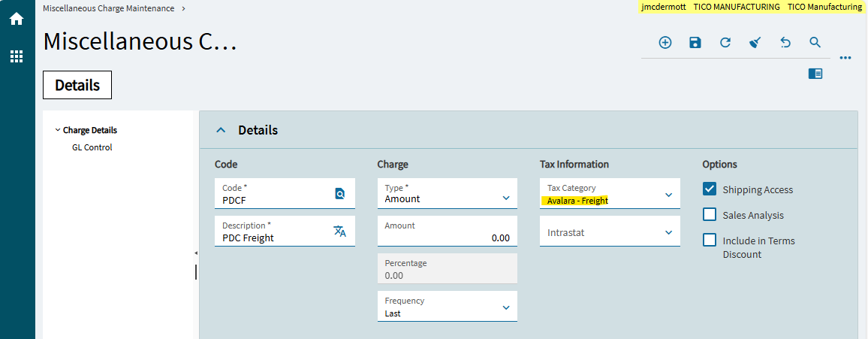Refresh the form with circular arrow icon
The image size is (868, 339).
[x=725, y=43]
